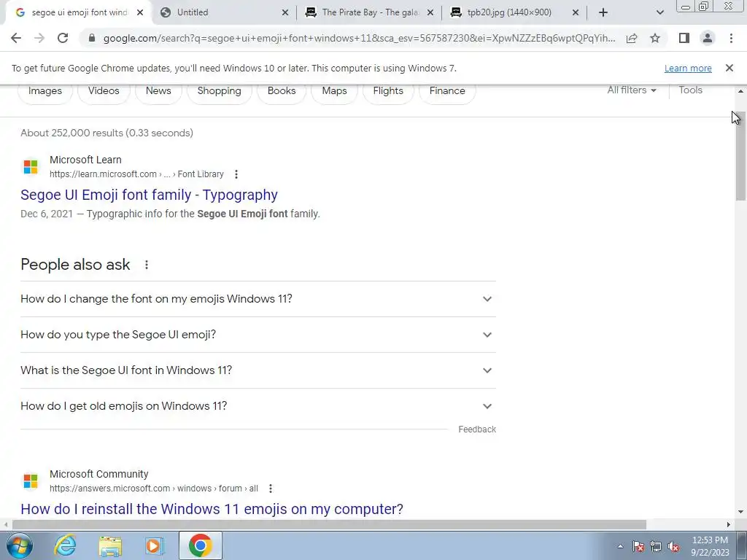
Task: Click the network tray icon
Action: [656, 547]
